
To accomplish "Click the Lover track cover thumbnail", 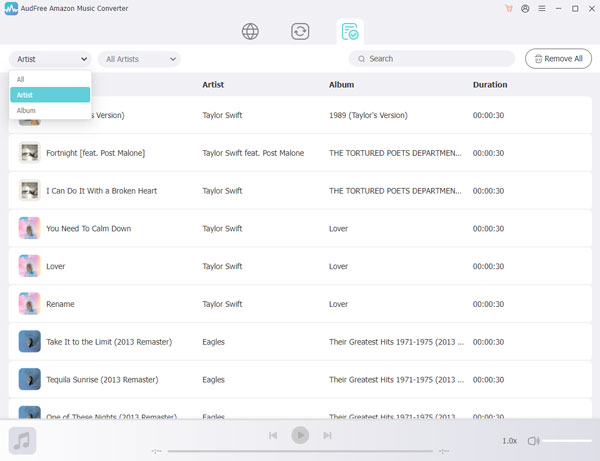I will click(29, 266).
